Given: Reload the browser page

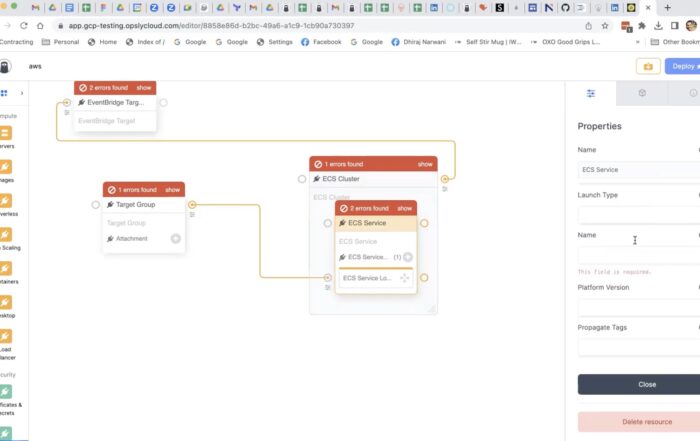Looking at the screenshot, I should coord(24,26).
